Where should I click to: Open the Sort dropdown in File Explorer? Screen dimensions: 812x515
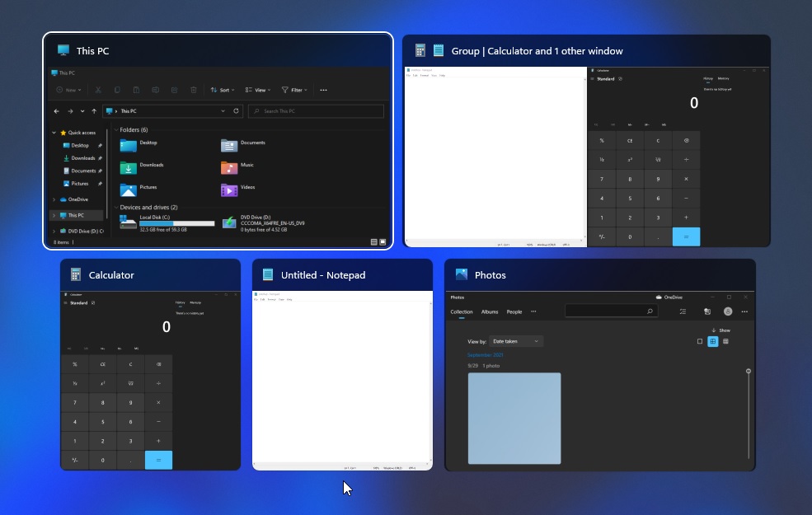(223, 90)
